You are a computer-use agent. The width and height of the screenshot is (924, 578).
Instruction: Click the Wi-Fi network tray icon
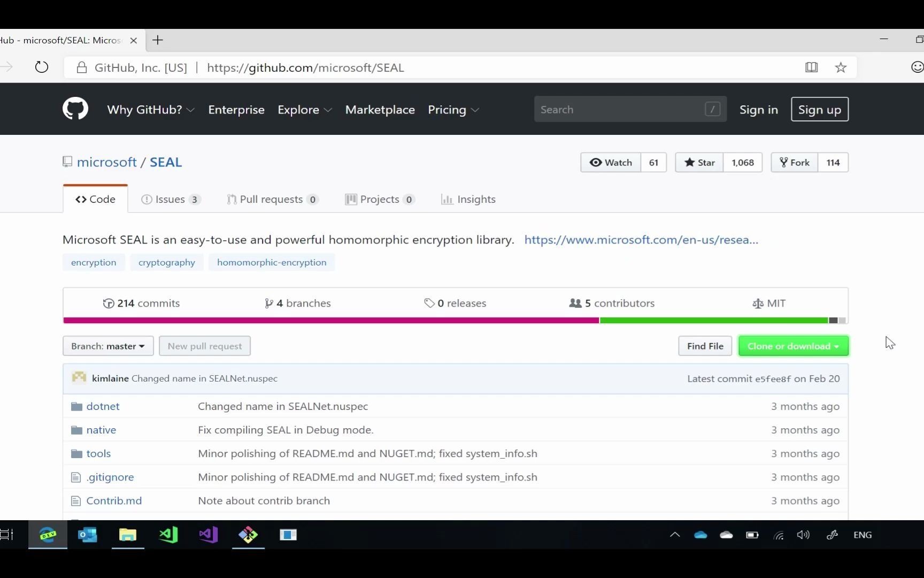779,535
